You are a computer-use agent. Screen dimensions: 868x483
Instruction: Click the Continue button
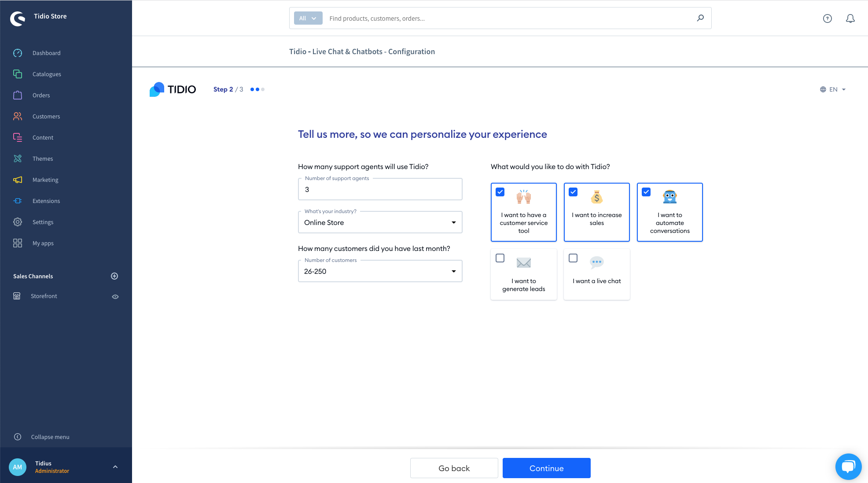[x=547, y=468]
